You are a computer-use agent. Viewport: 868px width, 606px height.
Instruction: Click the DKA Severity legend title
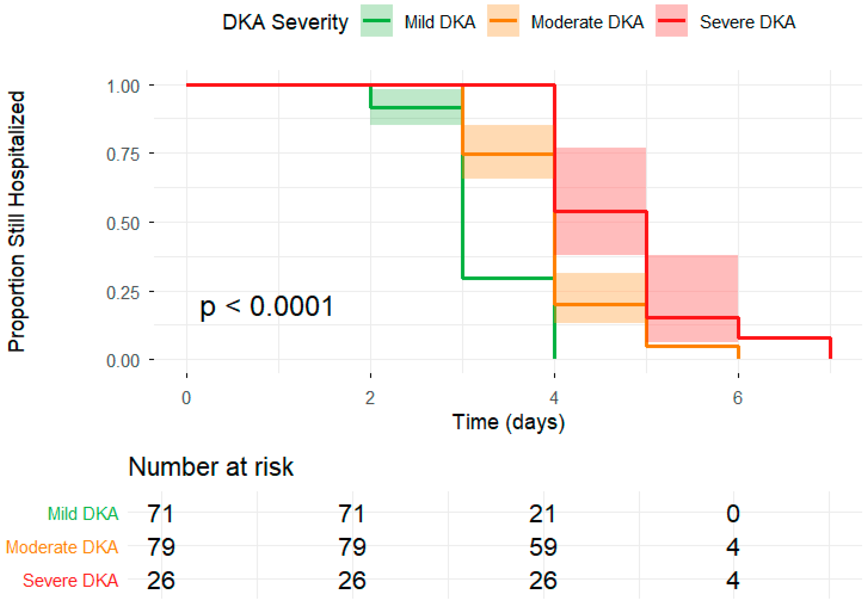285,23
